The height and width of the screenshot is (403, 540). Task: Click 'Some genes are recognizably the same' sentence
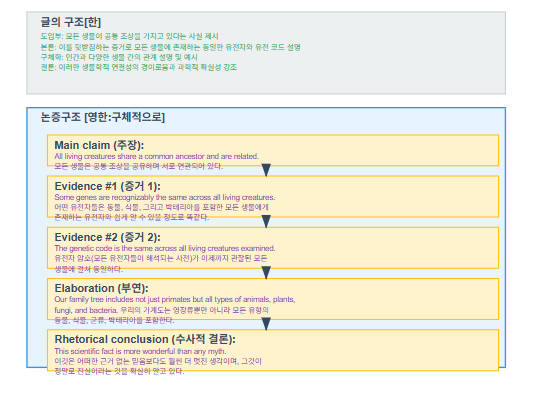pyautogui.click(x=165, y=197)
